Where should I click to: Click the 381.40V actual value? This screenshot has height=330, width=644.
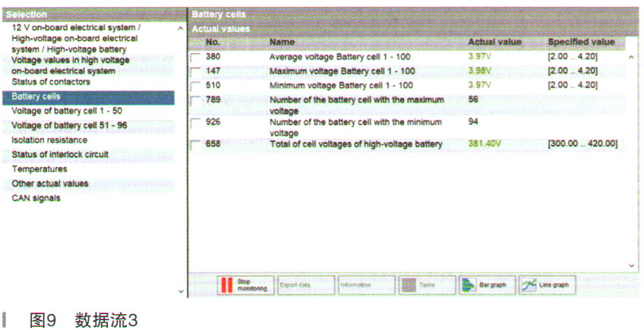click(485, 144)
